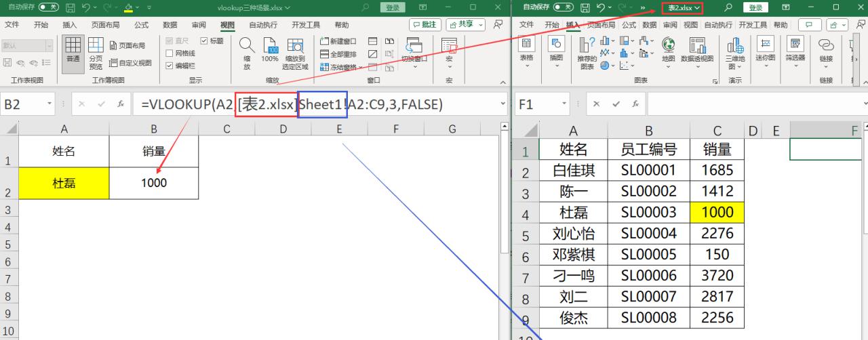868x340 pixels.
Task: Open 插图 illustrations menu
Action: (x=557, y=50)
